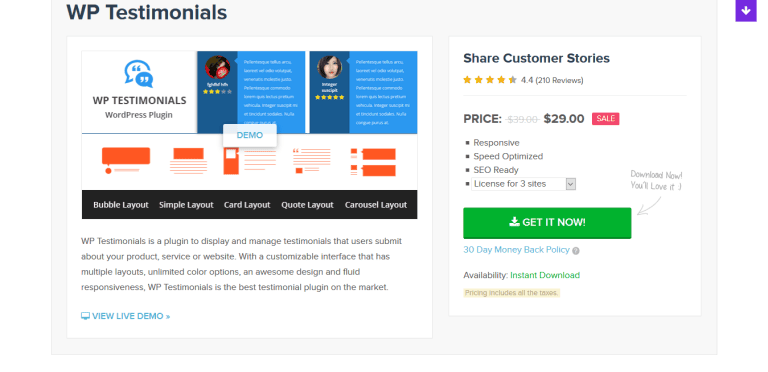The width and height of the screenshot is (768, 372).
Task: Open the 30 Day Money Back Policy link
Action: (516, 250)
